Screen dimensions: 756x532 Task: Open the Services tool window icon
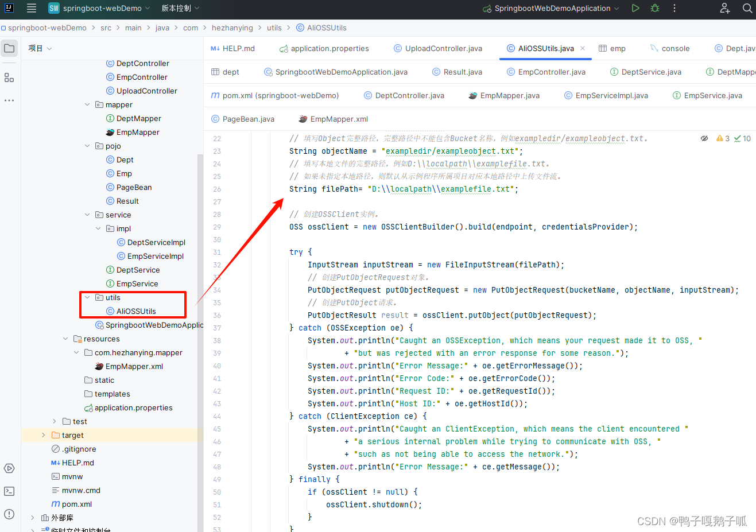click(x=9, y=468)
